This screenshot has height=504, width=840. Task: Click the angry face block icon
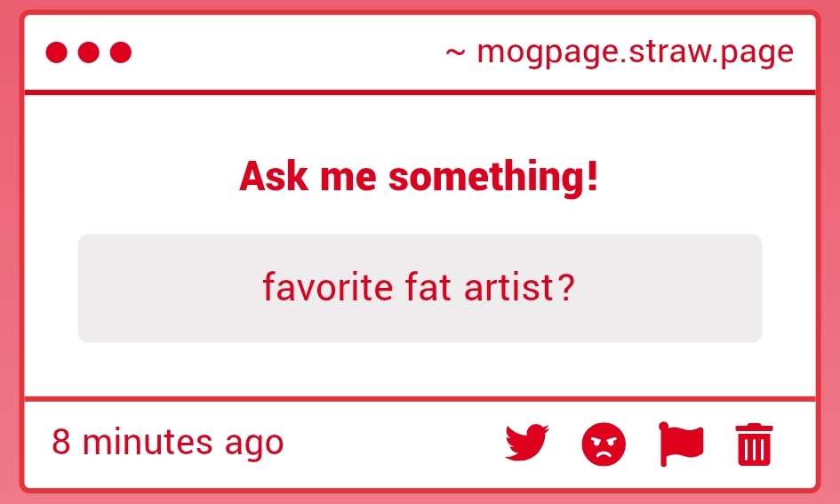point(604,444)
